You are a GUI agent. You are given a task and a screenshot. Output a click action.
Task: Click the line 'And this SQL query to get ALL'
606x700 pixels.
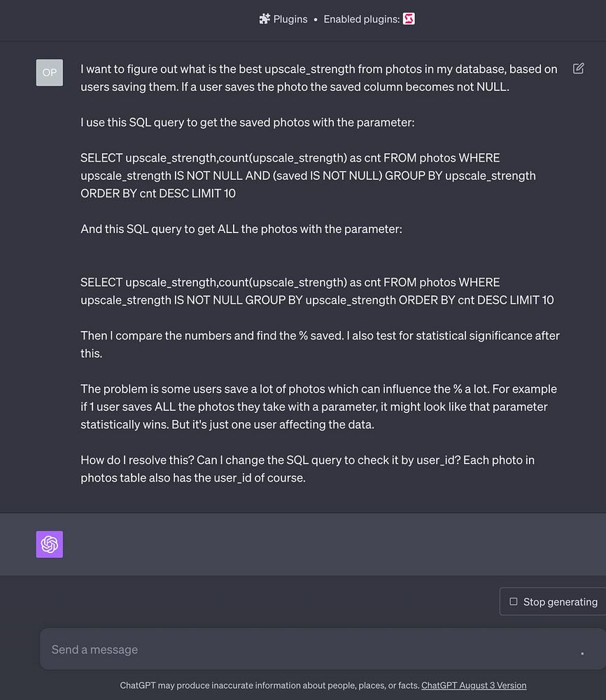[241, 229]
